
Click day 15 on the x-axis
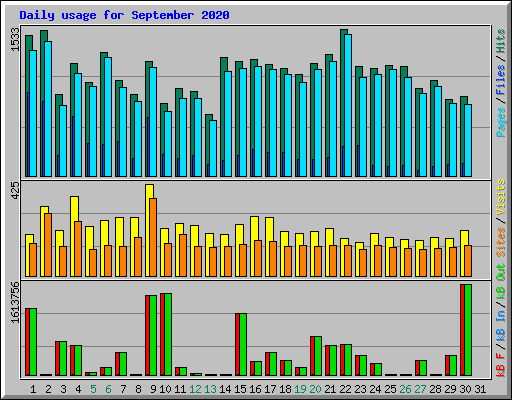(240, 389)
